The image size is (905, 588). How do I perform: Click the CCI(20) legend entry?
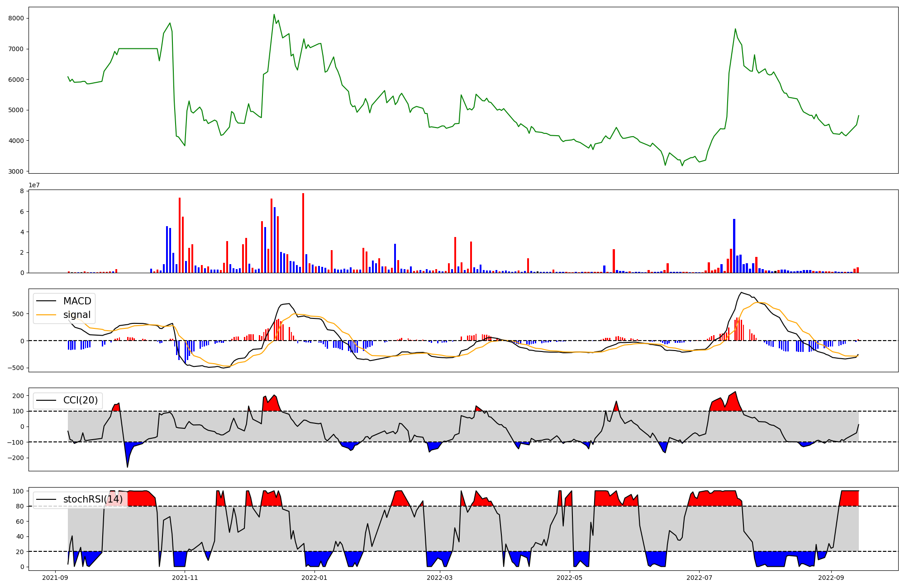point(81,400)
